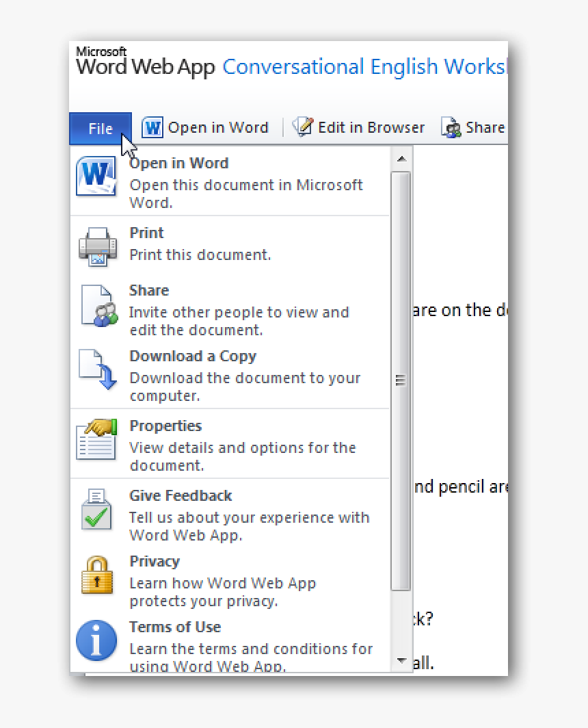Click the large Word icon in File menu
Viewport: 588px width, 728px height.
click(x=96, y=177)
